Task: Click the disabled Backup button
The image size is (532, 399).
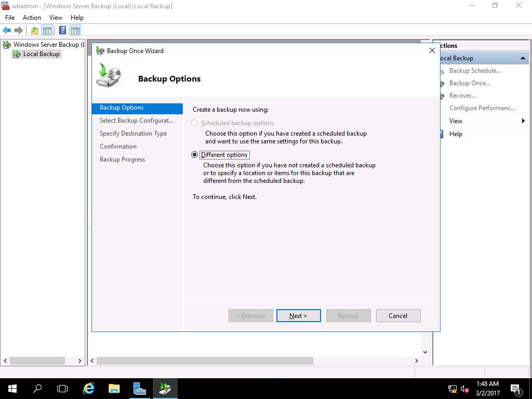Action: [x=349, y=315]
